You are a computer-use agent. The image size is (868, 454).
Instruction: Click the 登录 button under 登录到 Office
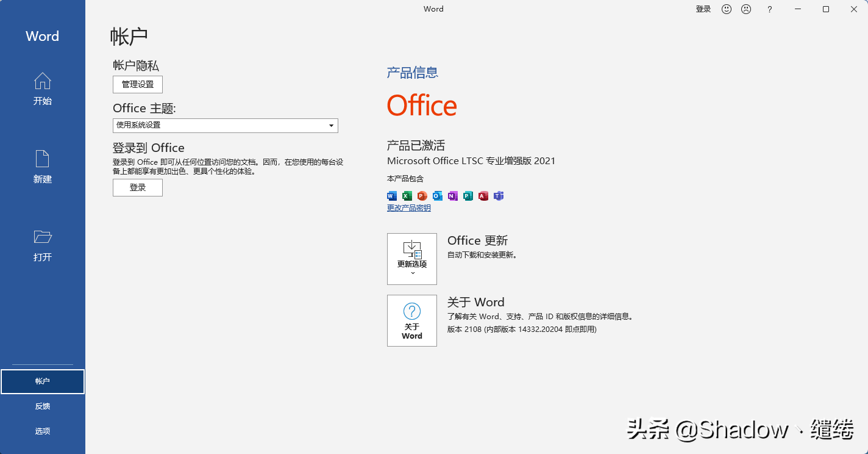138,187
